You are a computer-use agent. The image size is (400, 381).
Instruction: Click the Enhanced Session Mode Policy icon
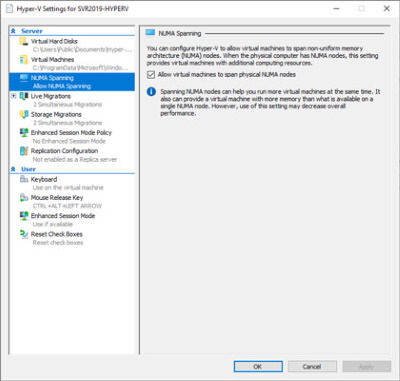click(24, 132)
